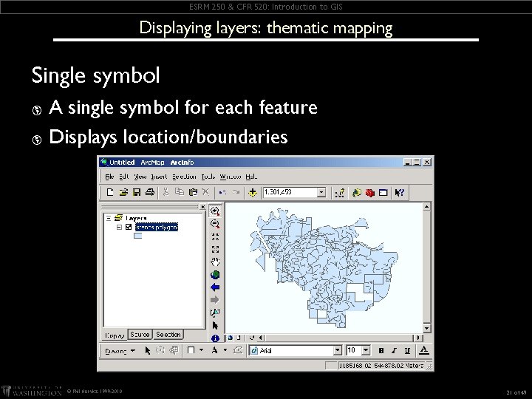532x399 pixels.
Task: Open the rectangle shape dropdown arrow
Action: [x=201, y=350]
